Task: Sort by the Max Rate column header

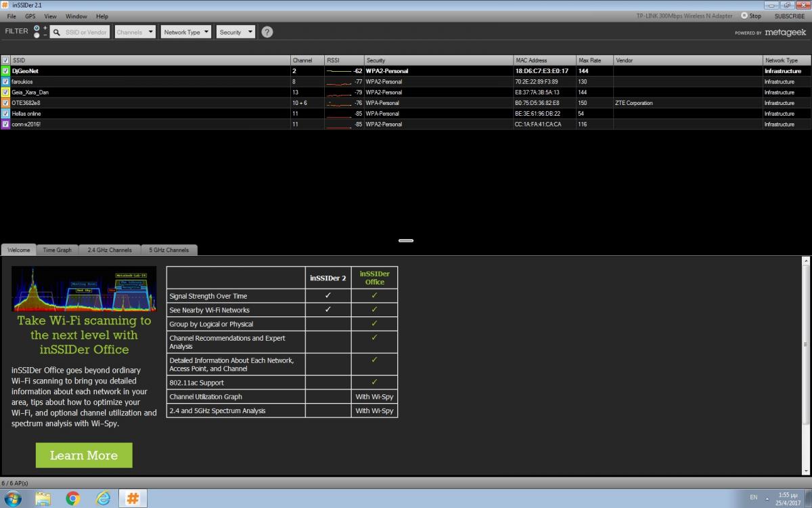Action: pos(594,60)
